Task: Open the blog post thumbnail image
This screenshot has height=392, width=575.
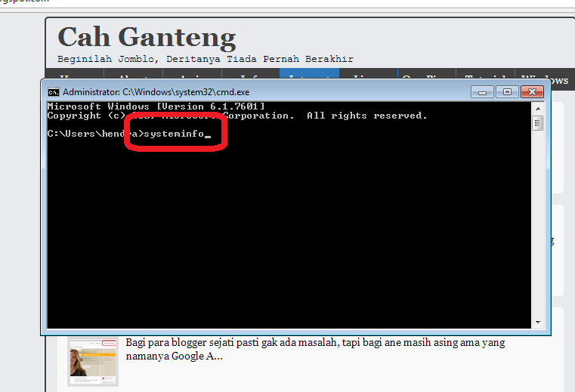Action: tap(93, 362)
